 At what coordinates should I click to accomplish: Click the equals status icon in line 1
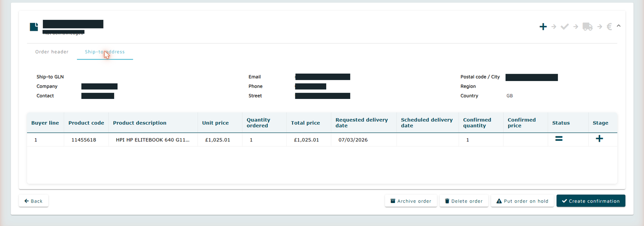[559, 139]
